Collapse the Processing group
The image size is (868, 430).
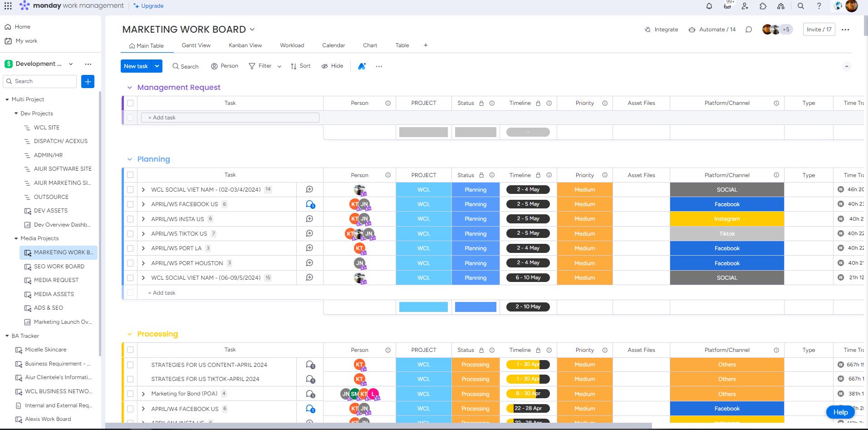(129, 334)
